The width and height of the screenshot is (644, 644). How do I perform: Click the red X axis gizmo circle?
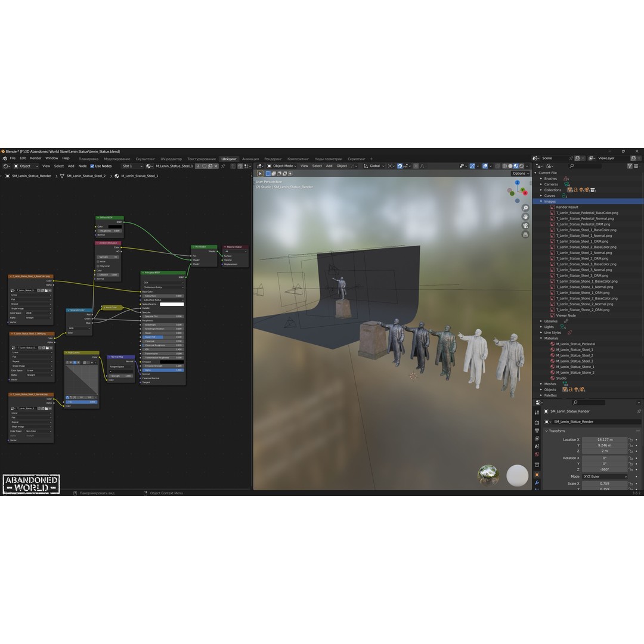525,193
